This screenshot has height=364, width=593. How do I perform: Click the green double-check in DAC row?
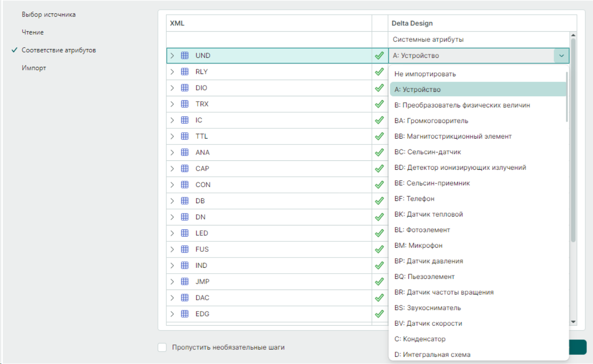(x=379, y=298)
